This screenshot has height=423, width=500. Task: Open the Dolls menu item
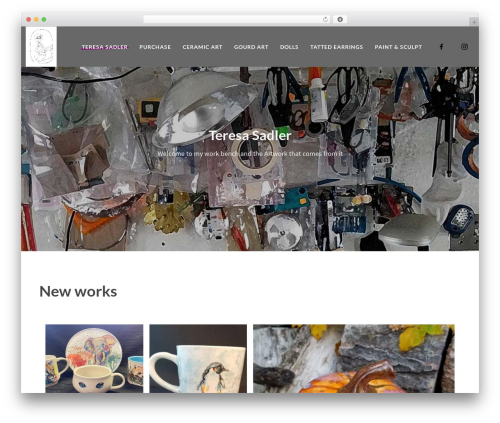click(x=289, y=47)
